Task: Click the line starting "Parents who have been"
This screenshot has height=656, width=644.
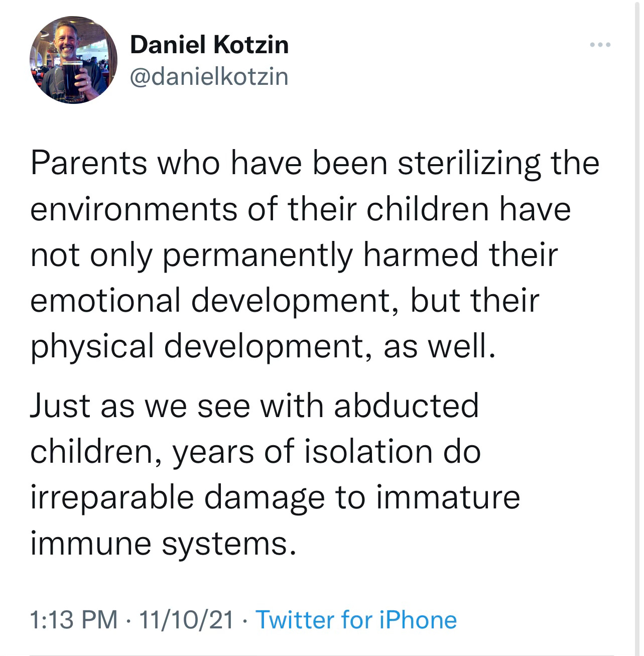Action: coord(315,163)
